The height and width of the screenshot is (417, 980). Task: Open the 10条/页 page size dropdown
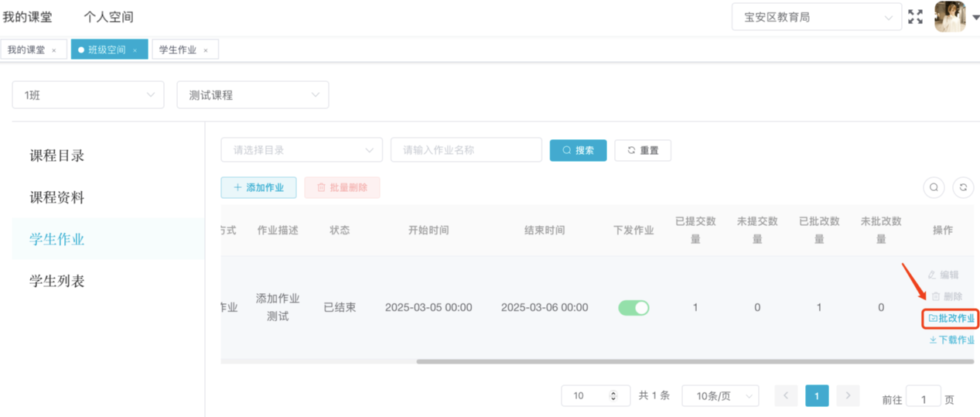pyautogui.click(x=719, y=396)
